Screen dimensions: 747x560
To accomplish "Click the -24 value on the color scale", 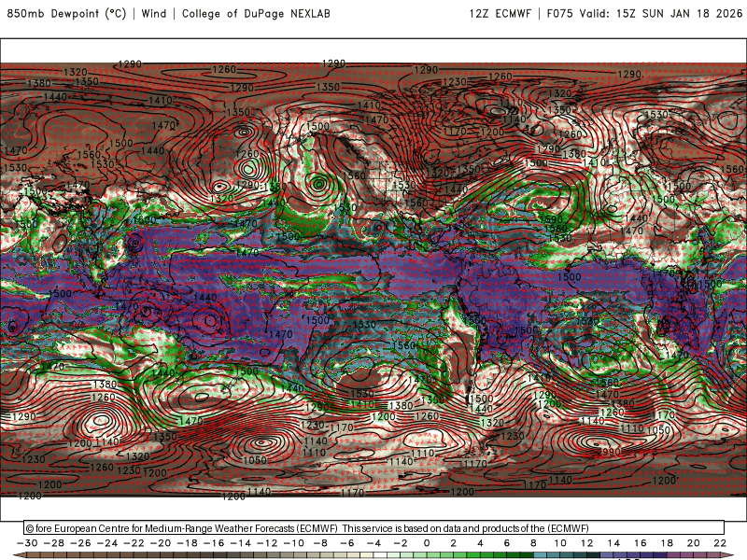I will pyautogui.click(x=107, y=543).
